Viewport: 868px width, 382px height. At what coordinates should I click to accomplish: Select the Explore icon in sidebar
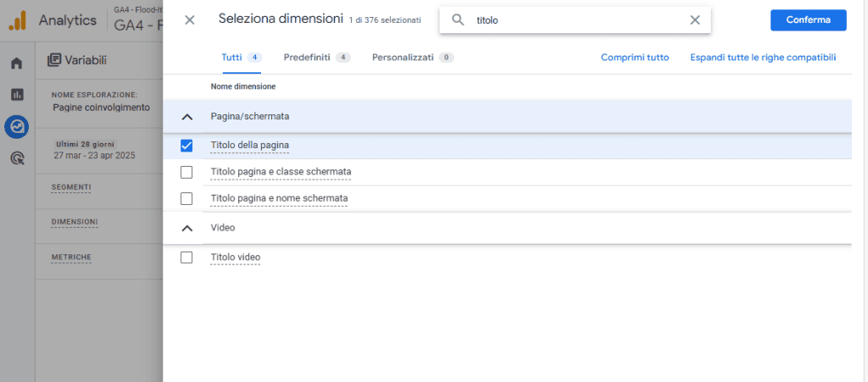pyautogui.click(x=16, y=126)
